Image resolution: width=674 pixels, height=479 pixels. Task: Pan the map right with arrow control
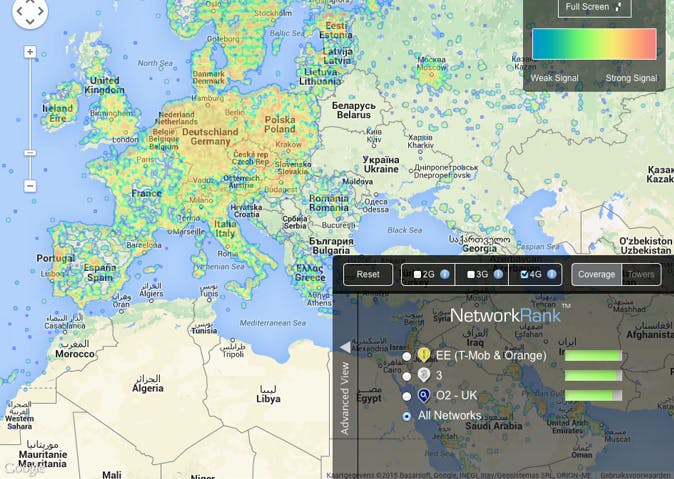(x=42, y=11)
